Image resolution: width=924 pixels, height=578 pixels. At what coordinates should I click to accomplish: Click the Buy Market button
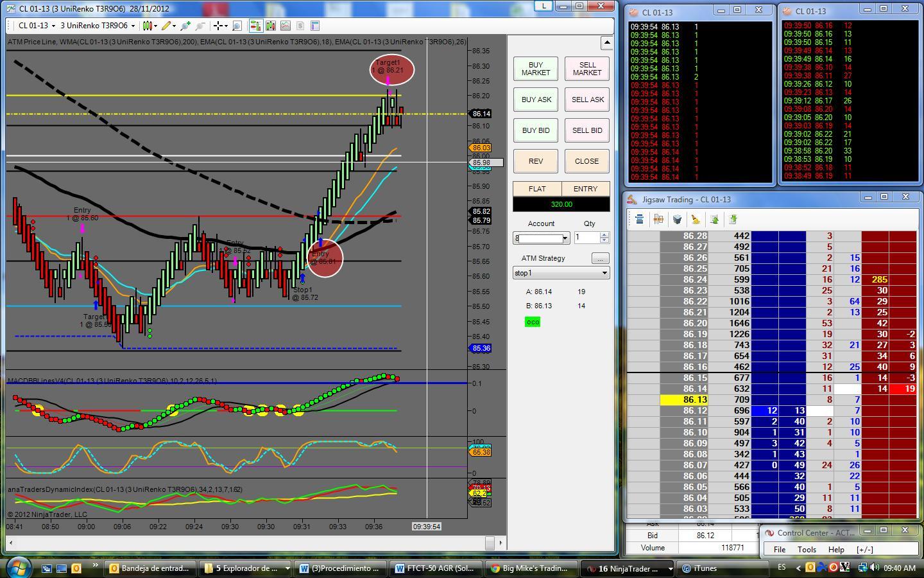pos(536,69)
